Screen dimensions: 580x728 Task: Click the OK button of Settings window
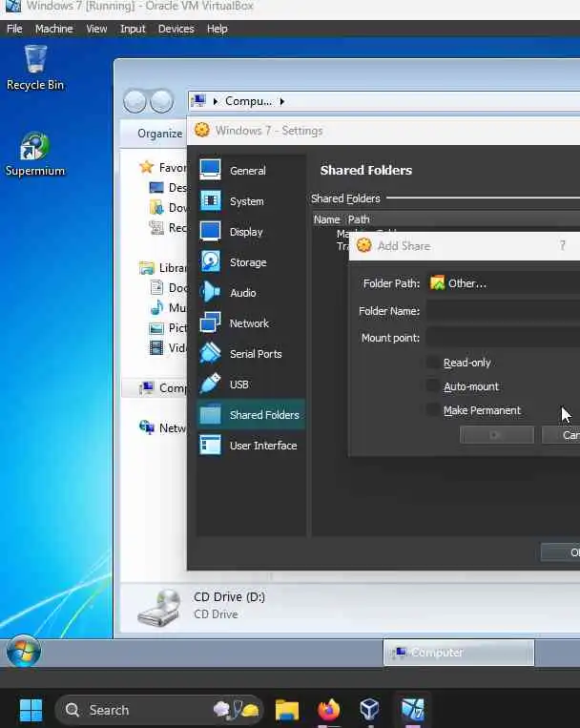pyautogui.click(x=561, y=552)
